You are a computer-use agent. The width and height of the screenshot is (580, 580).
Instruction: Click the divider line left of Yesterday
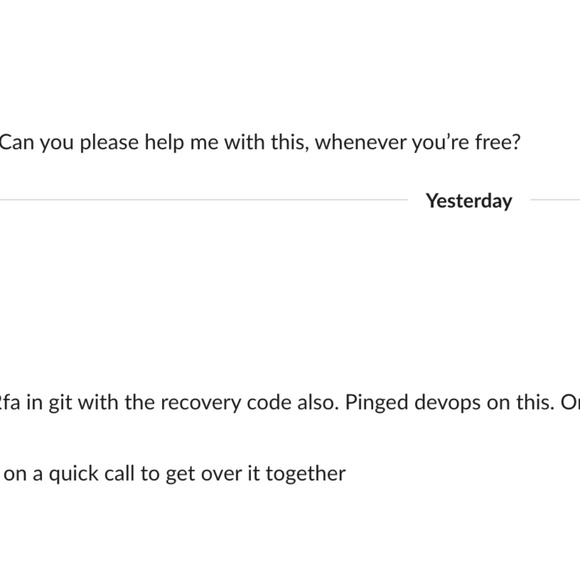(203, 200)
